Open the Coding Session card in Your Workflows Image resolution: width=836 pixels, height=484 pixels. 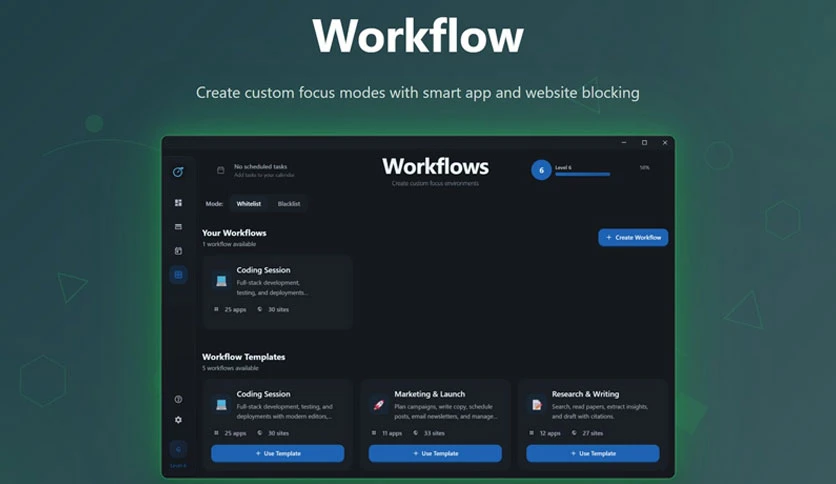point(277,292)
